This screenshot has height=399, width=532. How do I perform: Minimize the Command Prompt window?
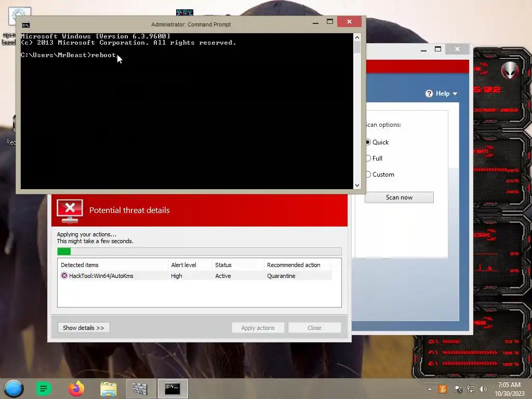pyautogui.click(x=315, y=22)
